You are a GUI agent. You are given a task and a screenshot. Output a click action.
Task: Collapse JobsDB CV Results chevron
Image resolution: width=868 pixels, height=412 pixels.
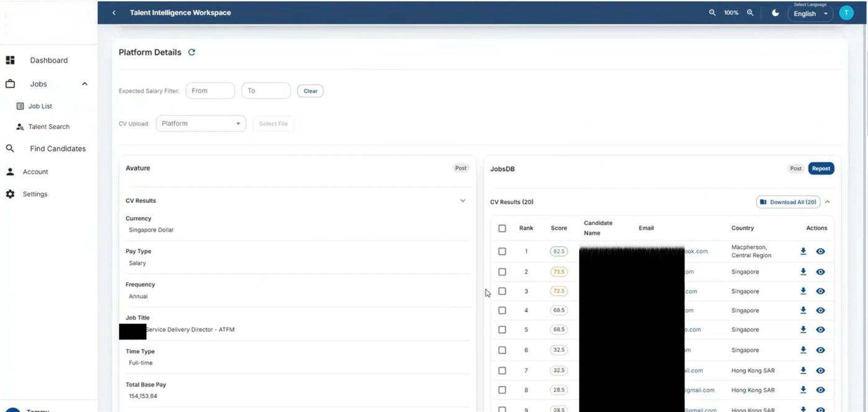coord(828,202)
